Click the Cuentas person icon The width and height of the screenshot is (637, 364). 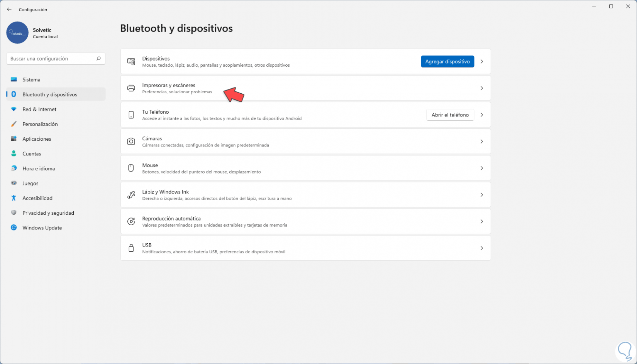pos(14,153)
